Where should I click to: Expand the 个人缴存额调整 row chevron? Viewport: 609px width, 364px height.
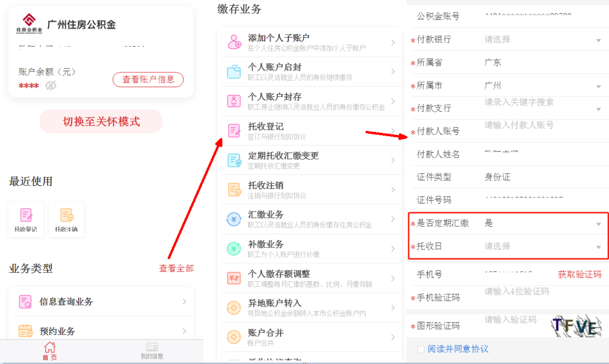[x=393, y=278]
